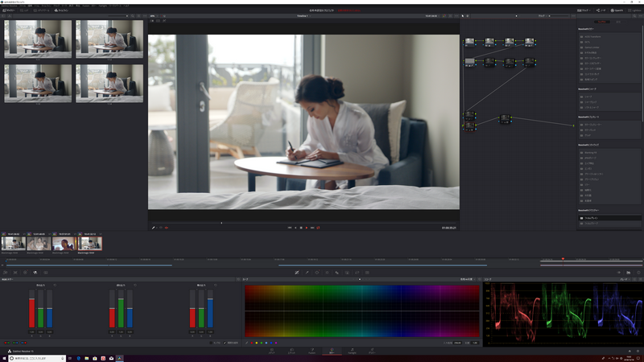
Task: Select the Color Wheels palette icon
Action: 25,273
